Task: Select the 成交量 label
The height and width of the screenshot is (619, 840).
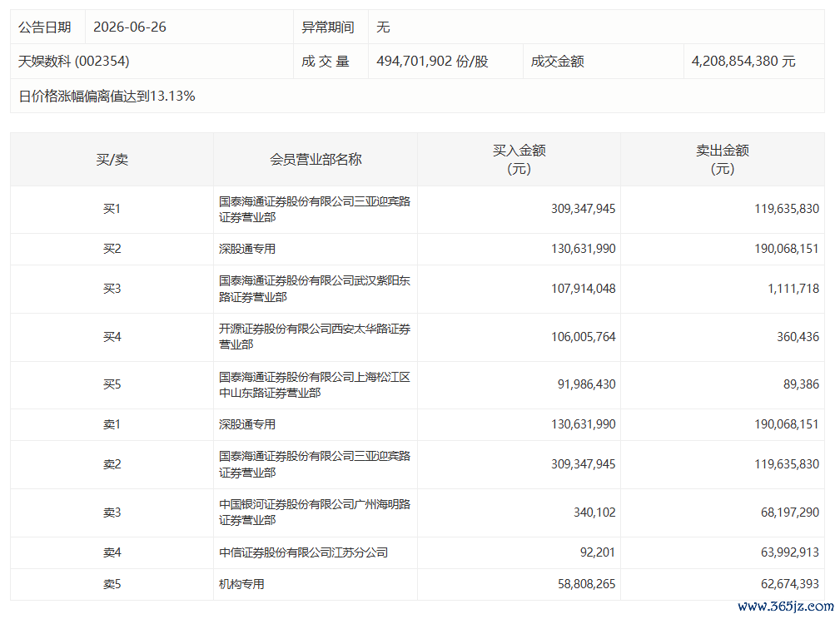Action: [326, 61]
